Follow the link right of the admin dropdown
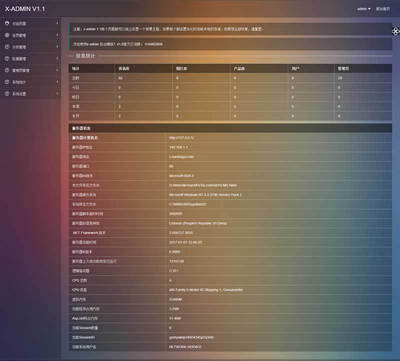The image size is (400, 361). (383, 9)
